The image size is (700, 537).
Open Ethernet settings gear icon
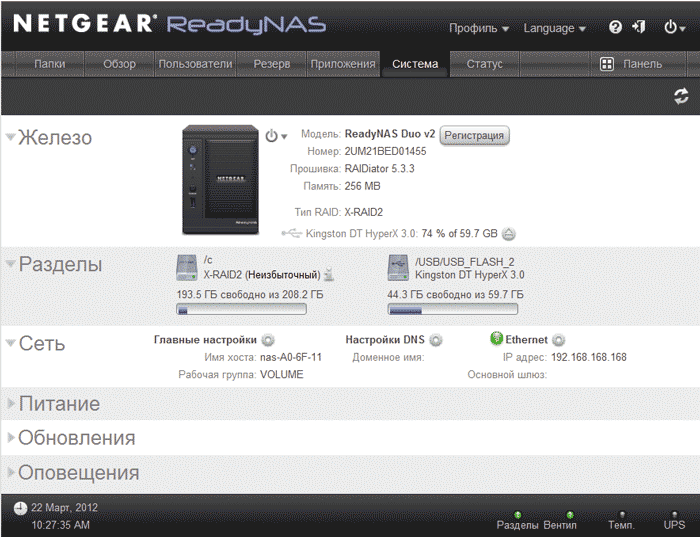[x=558, y=340]
